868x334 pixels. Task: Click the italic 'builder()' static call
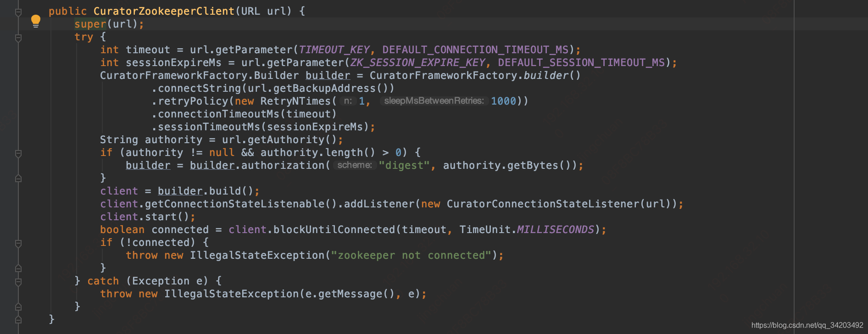552,75
